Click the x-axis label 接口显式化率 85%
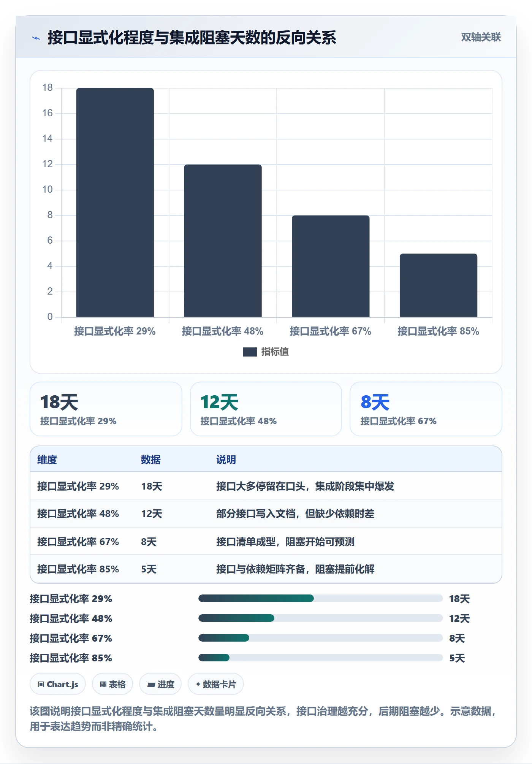 438,331
